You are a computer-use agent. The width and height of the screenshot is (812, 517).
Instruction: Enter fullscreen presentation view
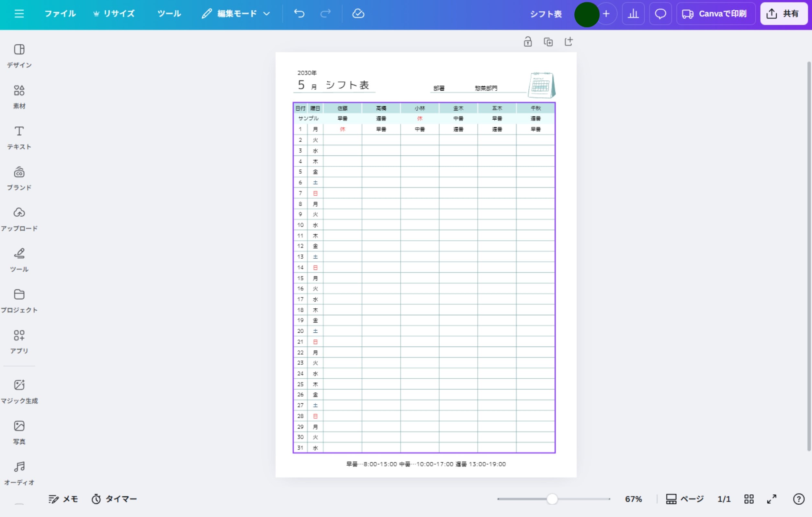[772, 499]
